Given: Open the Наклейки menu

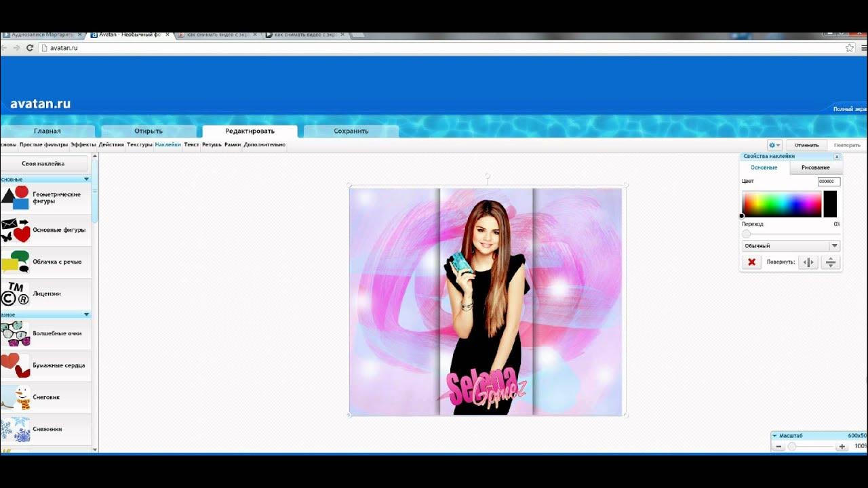Looking at the screenshot, I should click(168, 144).
